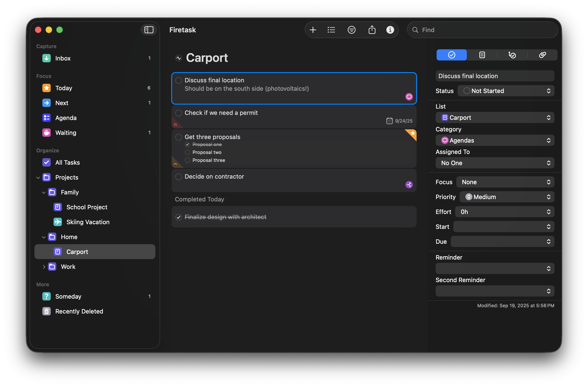
Task: Click the share icon in toolbar
Action: click(x=372, y=30)
